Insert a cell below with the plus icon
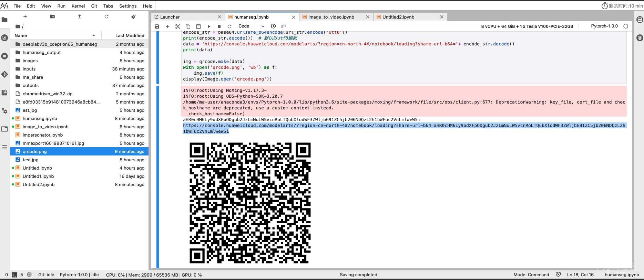This screenshot has height=280, width=644. [167, 26]
